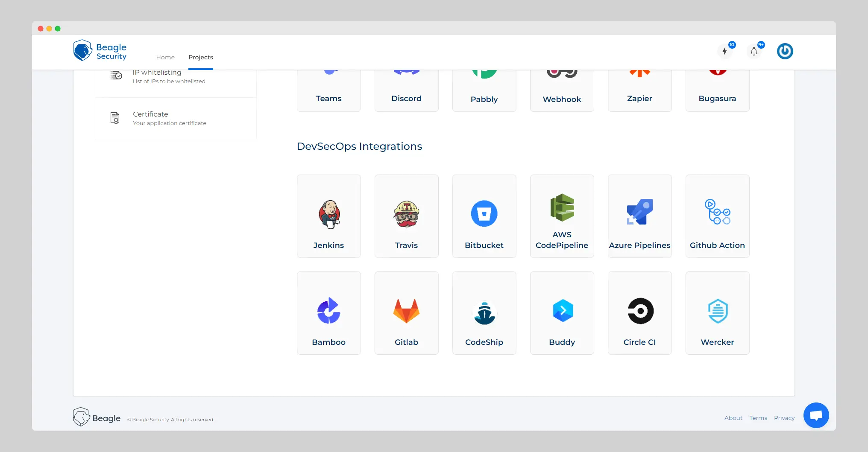Image resolution: width=868 pixels, height=452 pixels.
Task: Select the Bugasura integration card
Action: pyautogui.click(x=717, y=90)
